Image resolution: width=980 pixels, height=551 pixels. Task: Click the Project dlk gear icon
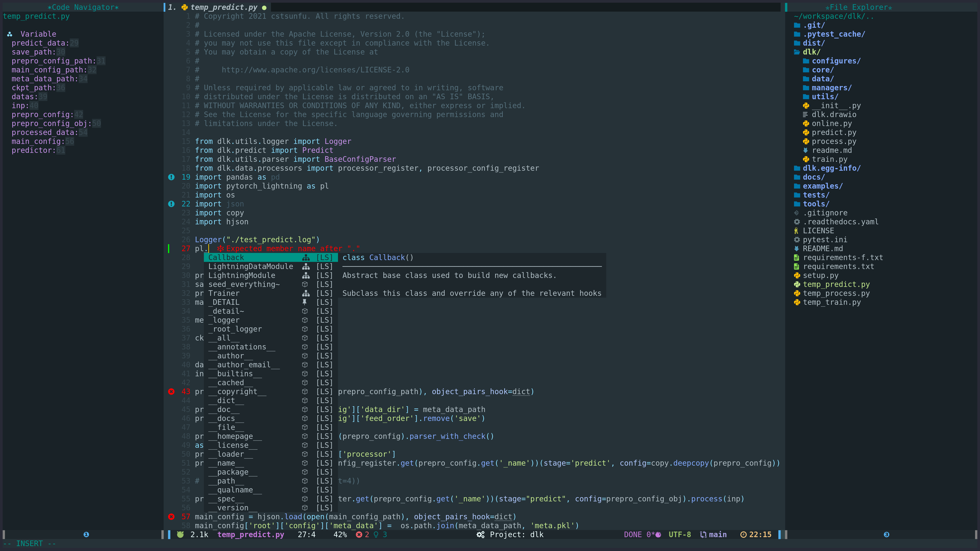[480, 534]
